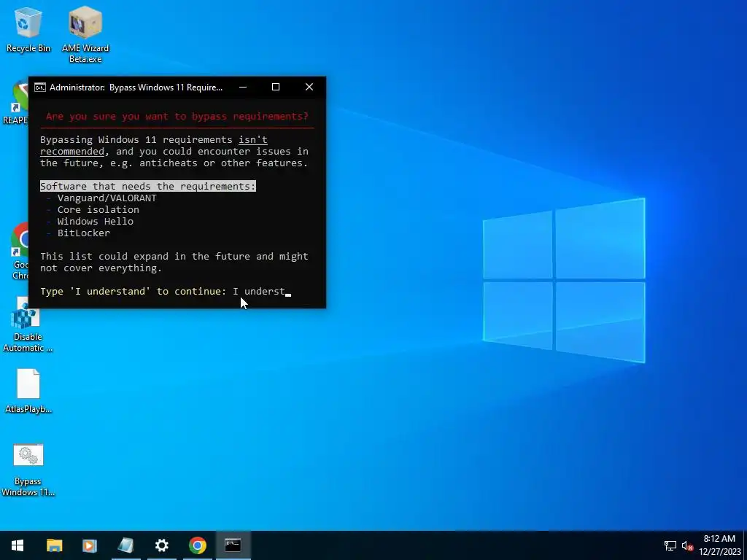Click the 'I underst' typed input text
Image resolution: width=747 pixels, height=560 pixels.
click(259, 292)
